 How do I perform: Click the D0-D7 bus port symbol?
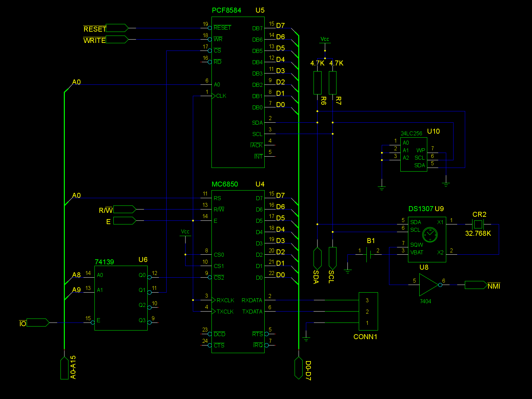(x=299, y=368)
